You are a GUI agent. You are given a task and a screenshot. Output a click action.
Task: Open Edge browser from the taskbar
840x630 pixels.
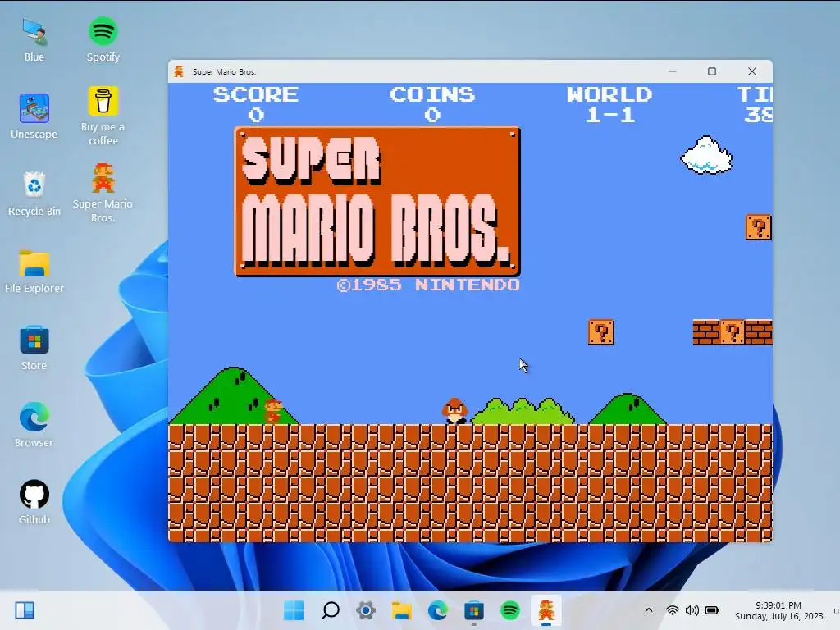pyautogui.click(x=438, y=610)
